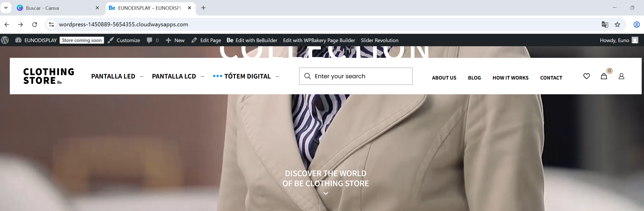The image size is (644, 211).
Task: Click the magnifier search icon
Action: 307,76
